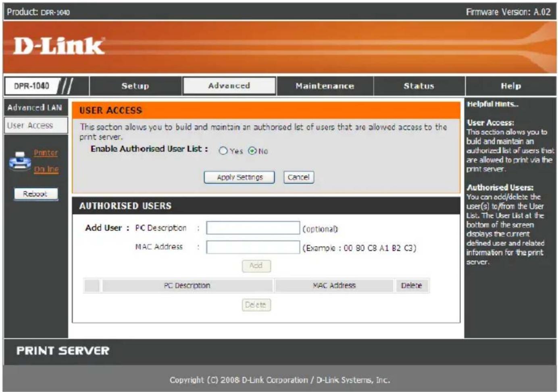Open the Help tab
Image resolution: width=558 pixels, height=392 pixels.
coord(511,86)
